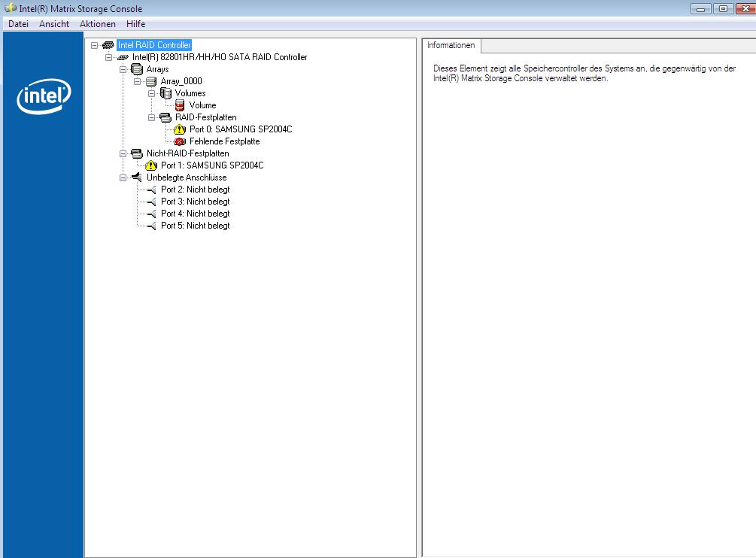
Task: Select the RAID-Festplatten label
Action: (x=206, y=117)
